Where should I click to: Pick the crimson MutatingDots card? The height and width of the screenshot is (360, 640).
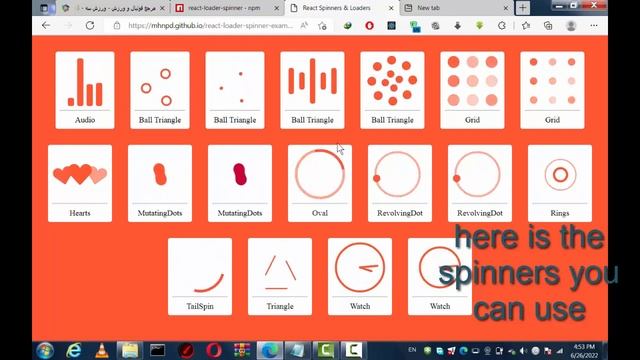[x=240, y=183]
